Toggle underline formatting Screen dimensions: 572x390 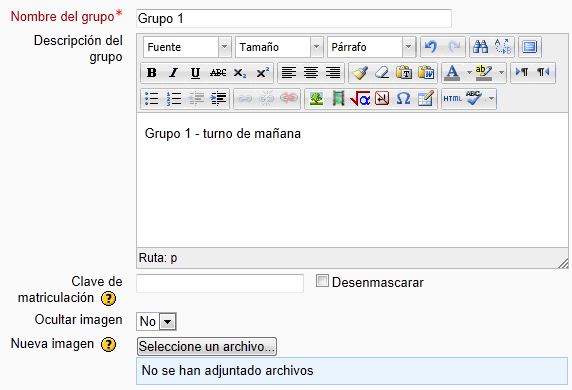pos(196,73)
